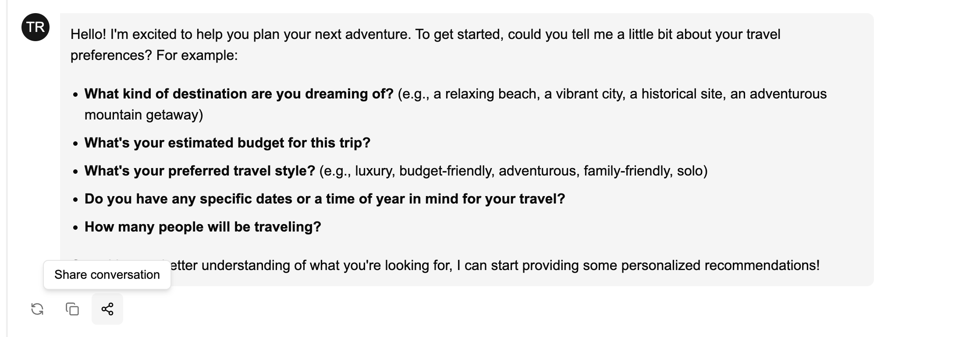This screenshot has width=980, height=337.
Task: Click "What's your estimated budget for this trip?"
Action: point(227,143)
